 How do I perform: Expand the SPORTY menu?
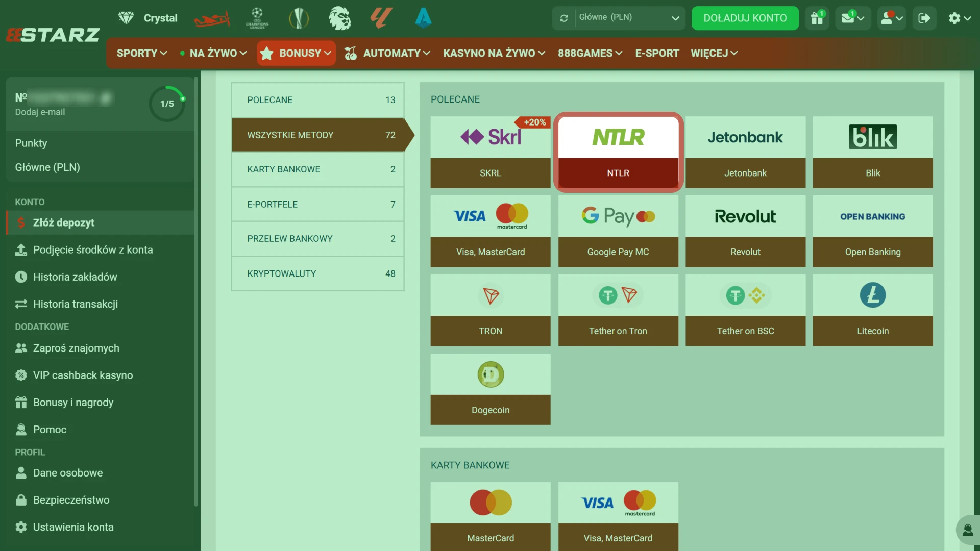tap(141, 53)
